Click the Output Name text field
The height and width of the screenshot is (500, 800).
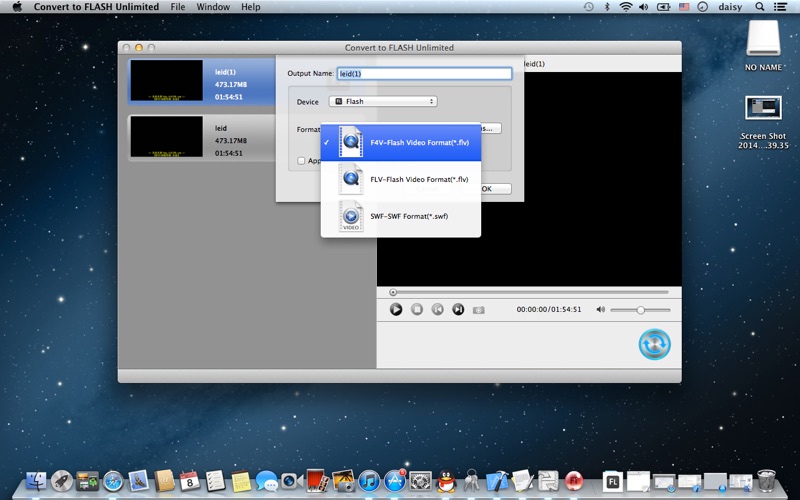pyautogui.click(x=424, y=73)
